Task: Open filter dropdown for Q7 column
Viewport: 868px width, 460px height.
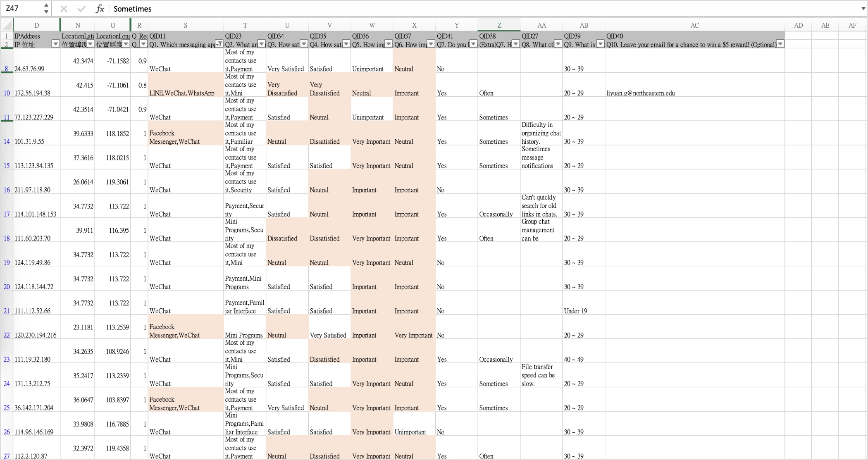Action: (473, 44)
